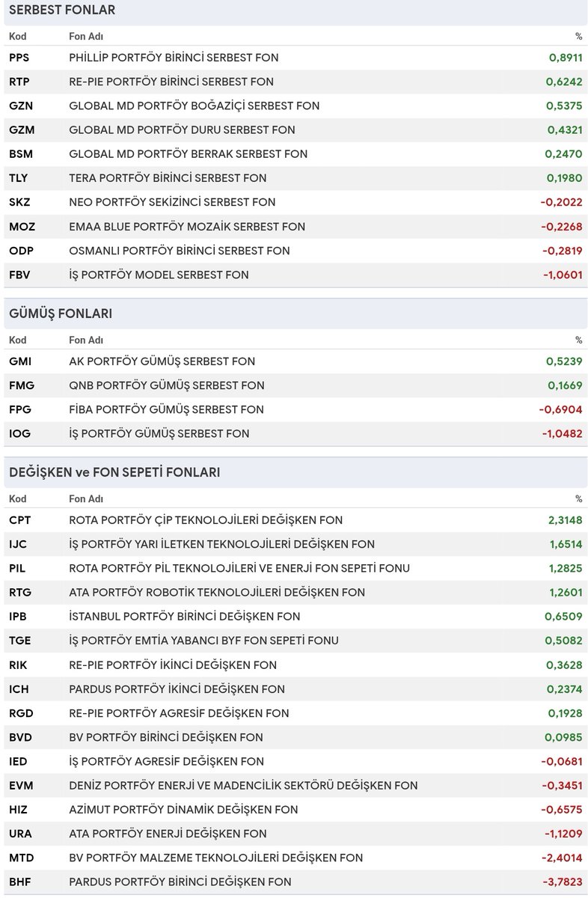This screenshot has height=898, width=588.
Task: Select TERA PORTFÖY BİRİNCİ SERBEST FON
Action: (168, 178)
